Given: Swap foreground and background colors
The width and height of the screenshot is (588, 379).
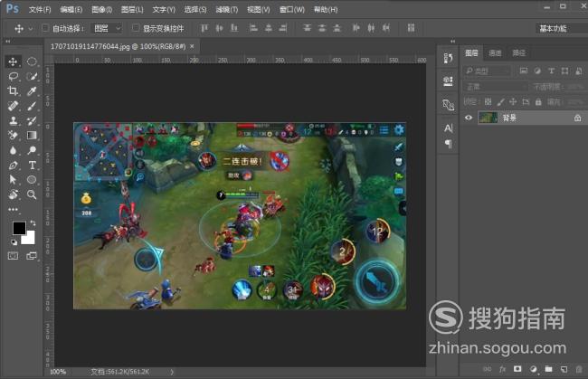Looking at the screenshot, I should tap(33, 223).
